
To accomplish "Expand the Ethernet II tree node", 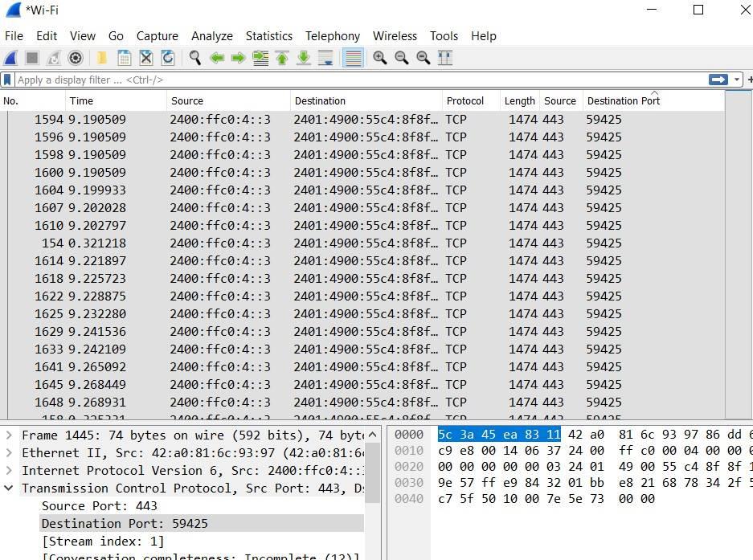I will click(x=9, y=453).
